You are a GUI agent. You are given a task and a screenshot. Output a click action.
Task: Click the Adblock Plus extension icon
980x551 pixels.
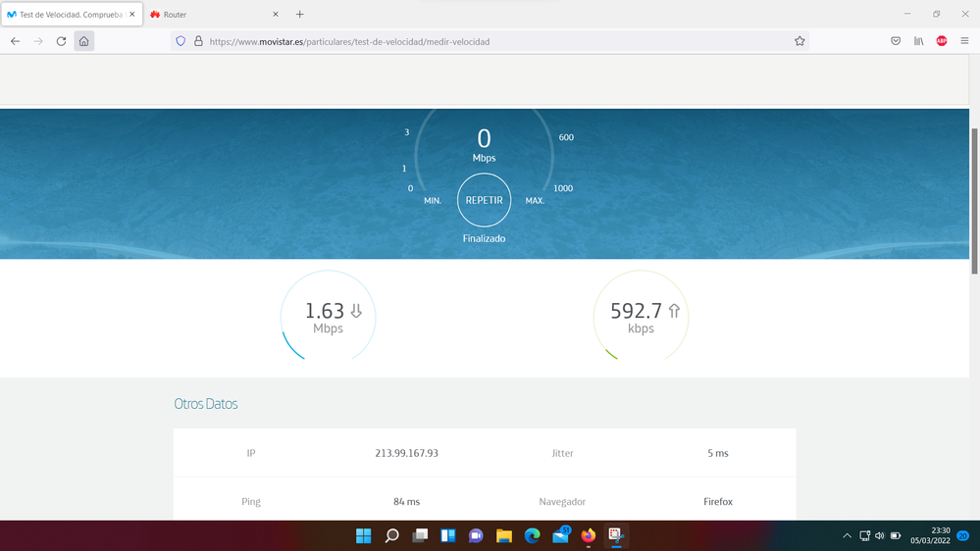click(x=942, y=41)
